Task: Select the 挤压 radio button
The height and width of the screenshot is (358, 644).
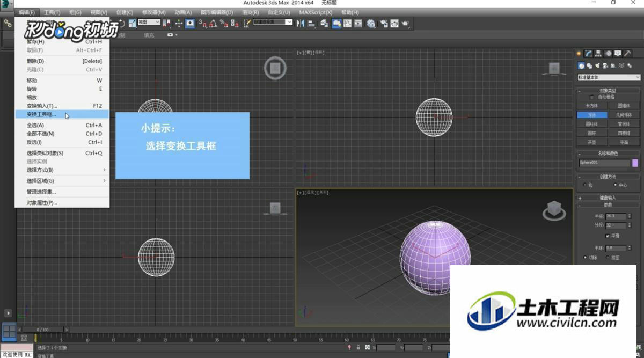Action: 608,258
